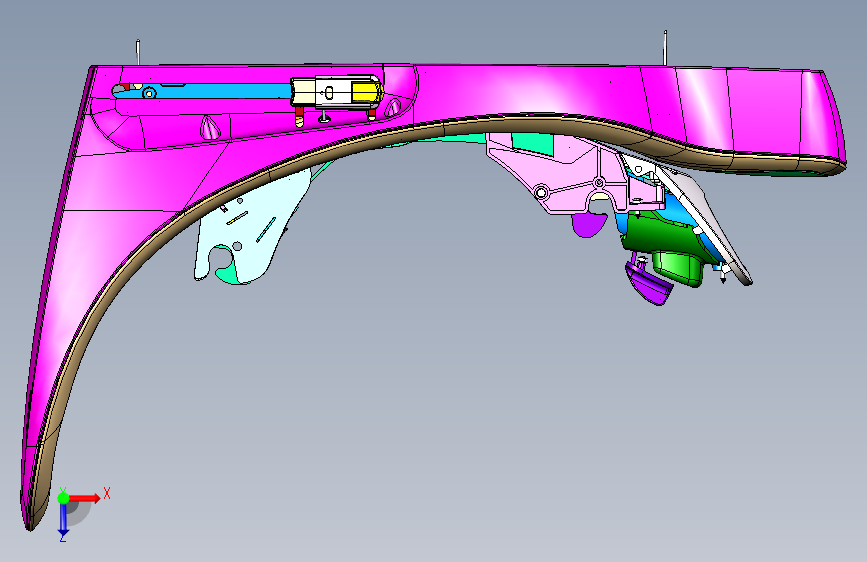Select the yellow cylinder in the top slot
Viewport: 867px width, 562px height.
pyautogui.click(x=366, y=93)
